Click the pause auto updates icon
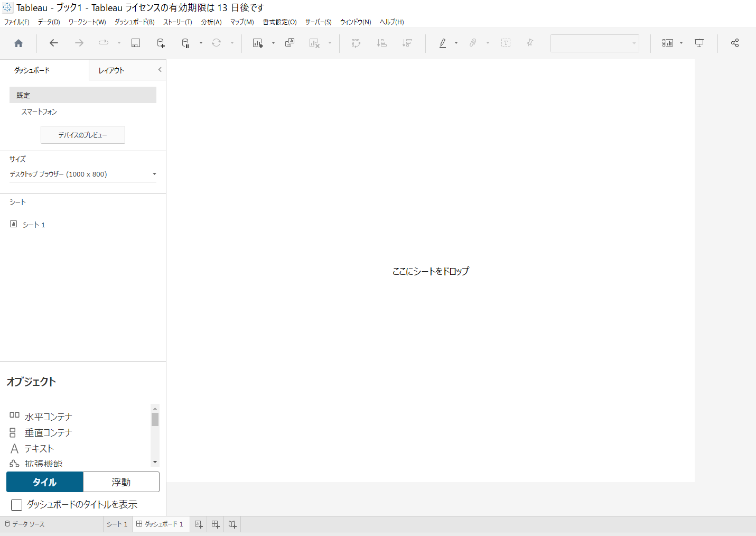756x536 pixels. pyautogui.click(x=185, y=43)
